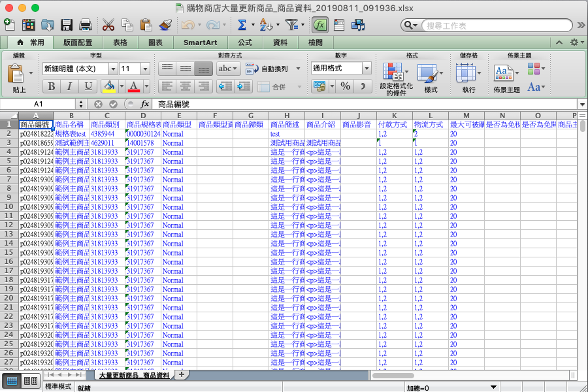Screen dimensions: 588x392
Task: Open the abc text orientation dropdown
Action: (x=229, y=69)
